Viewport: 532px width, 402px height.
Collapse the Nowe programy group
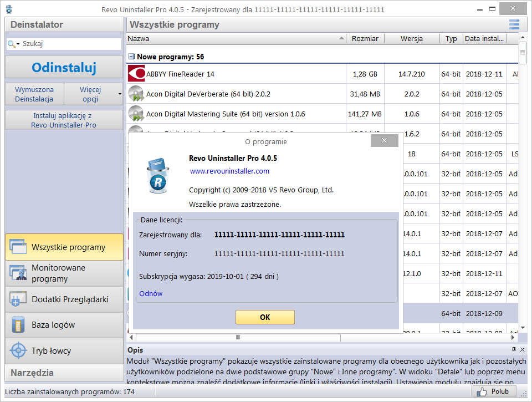[131, 57]
